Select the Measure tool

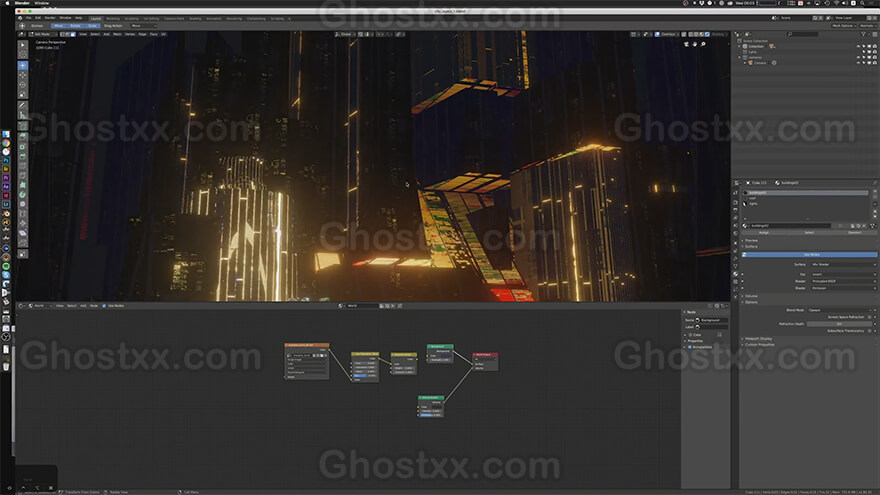[x=22, y=115]
